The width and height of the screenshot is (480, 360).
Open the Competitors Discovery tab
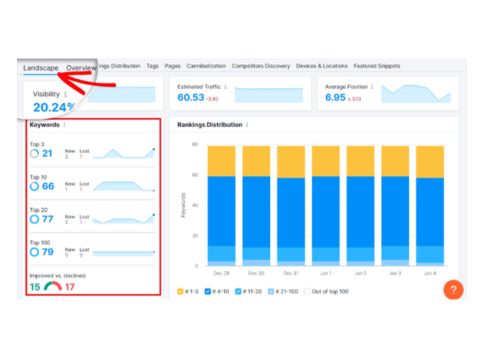(x=261, y=66)
